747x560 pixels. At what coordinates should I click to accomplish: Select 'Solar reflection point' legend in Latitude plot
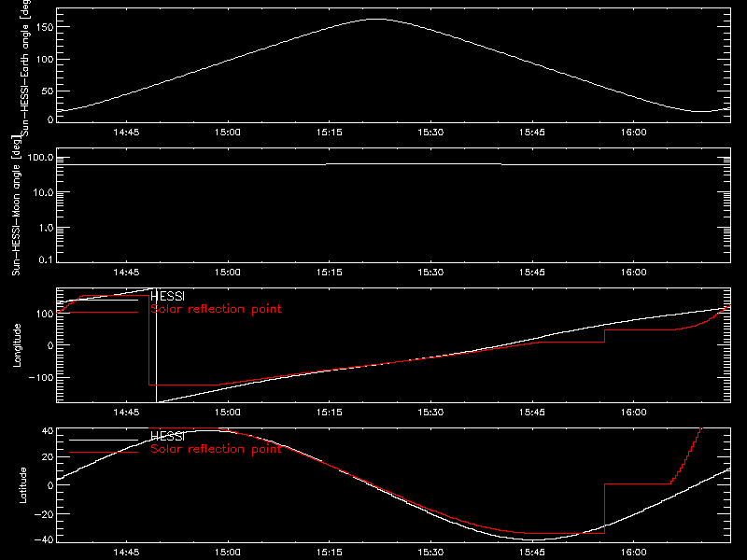(x=216, y=449)
